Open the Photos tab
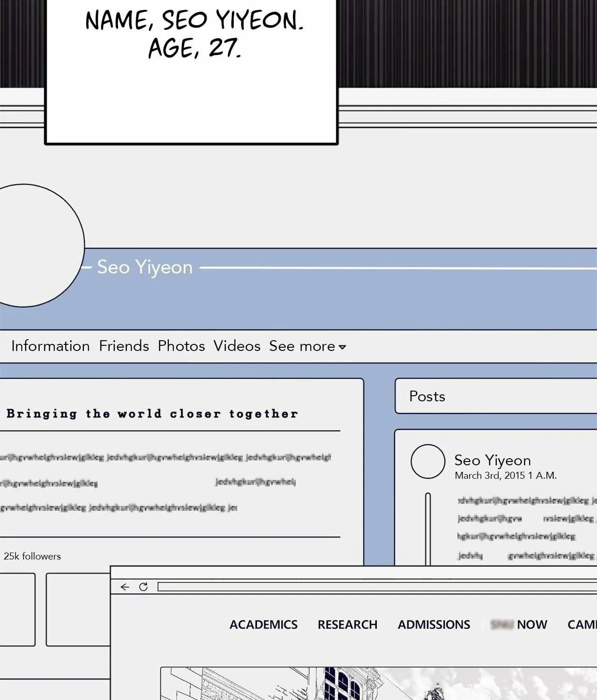Screen dimensions: 597x700 (x=181, y=346)
